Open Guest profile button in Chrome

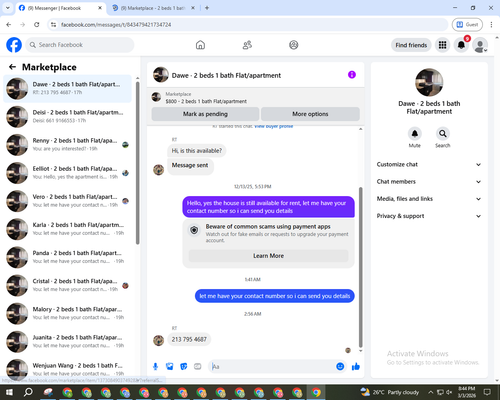(467, 25)
